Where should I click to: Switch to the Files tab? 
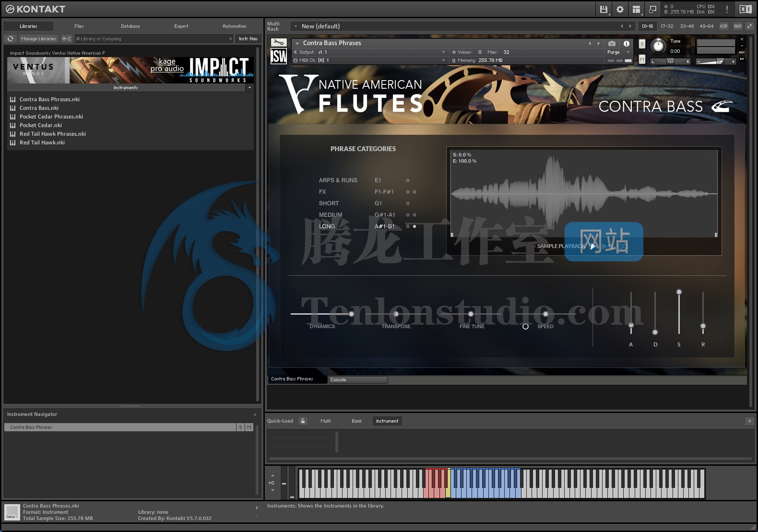coord(79,26)
